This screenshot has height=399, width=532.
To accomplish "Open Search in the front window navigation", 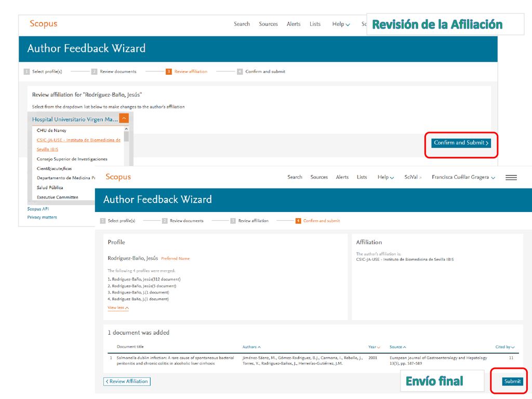I will click(295, 177).
